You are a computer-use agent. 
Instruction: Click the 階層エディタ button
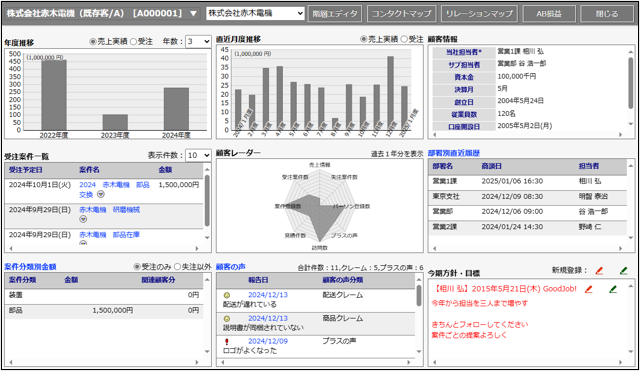[335, 13]
